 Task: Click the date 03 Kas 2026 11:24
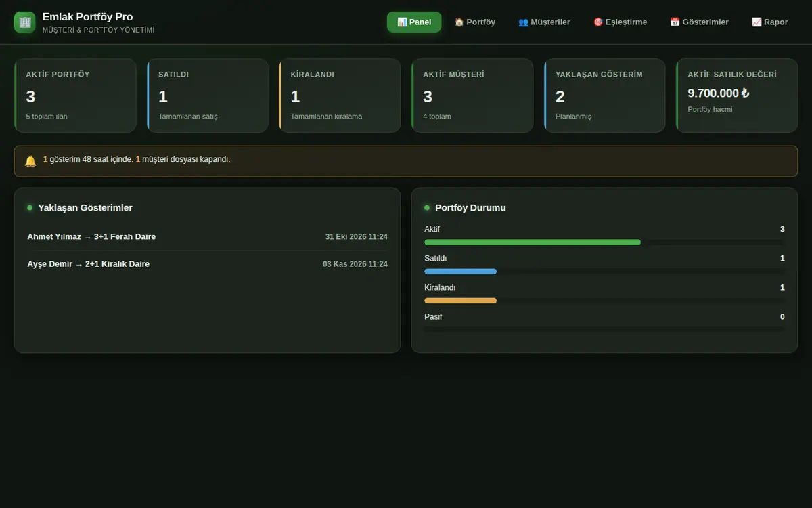tap(355, 264)
